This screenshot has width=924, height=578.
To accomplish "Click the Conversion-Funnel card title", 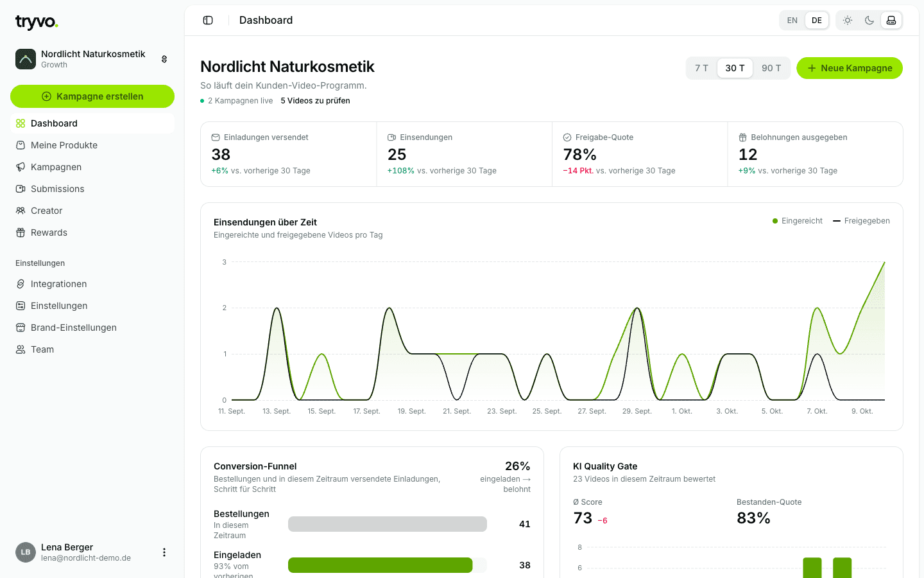I will pos(255,466).
